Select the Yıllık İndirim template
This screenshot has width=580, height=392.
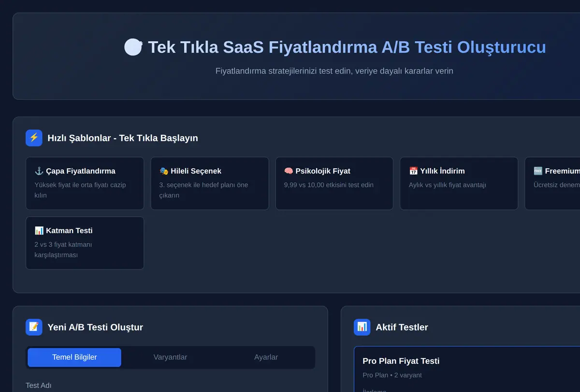459,183
